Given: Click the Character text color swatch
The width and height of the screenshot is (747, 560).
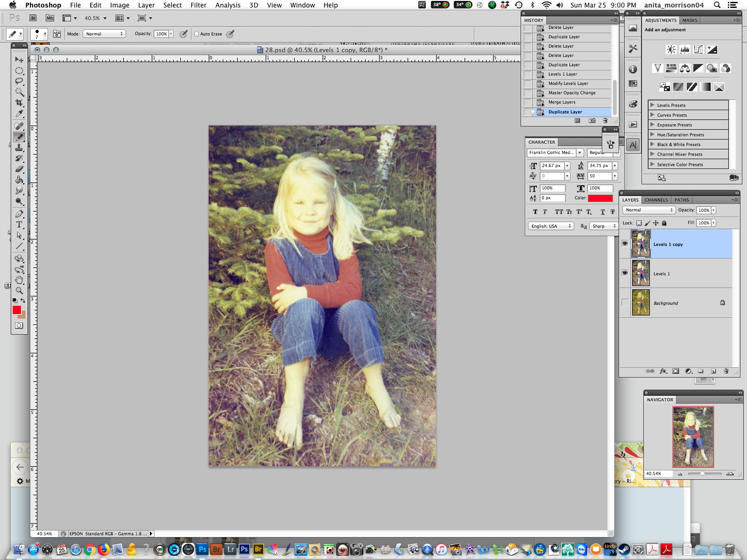Looking at the screenshot, I should click(600, 198).
